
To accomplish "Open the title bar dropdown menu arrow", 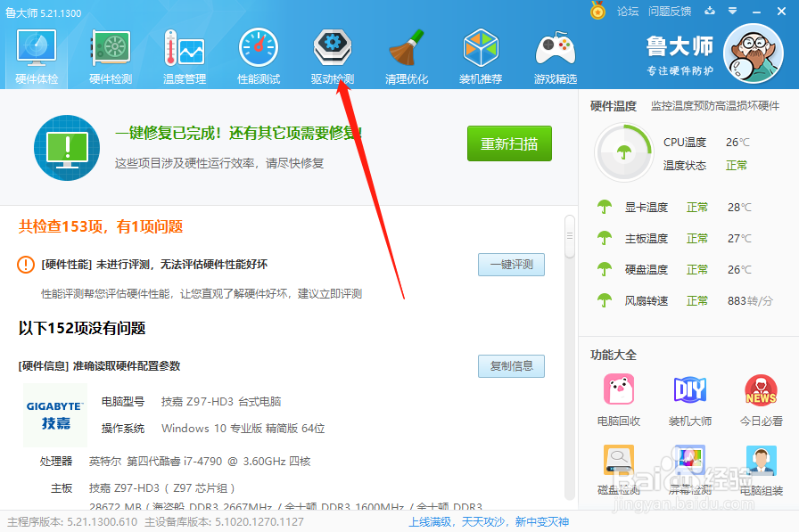I will point(732,11).
